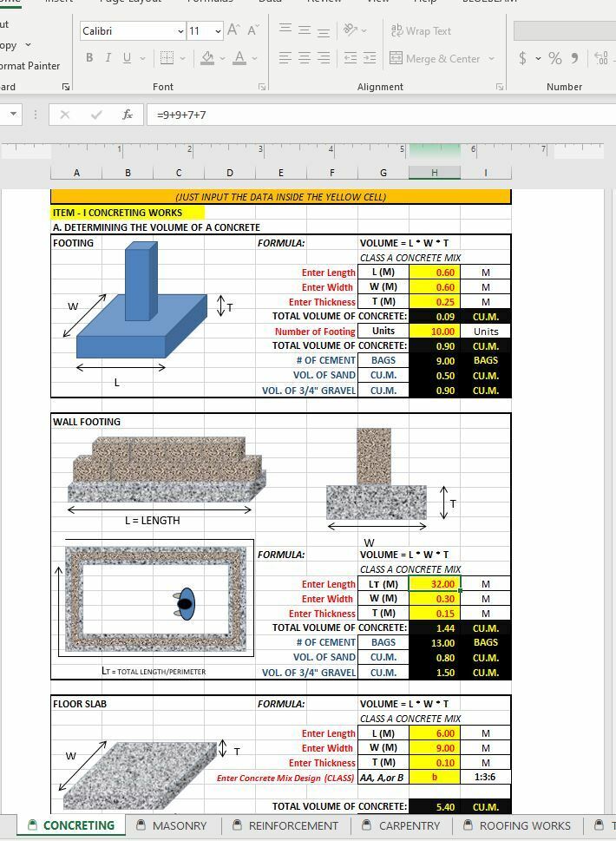Decrease font size button

tap(252, 30)
